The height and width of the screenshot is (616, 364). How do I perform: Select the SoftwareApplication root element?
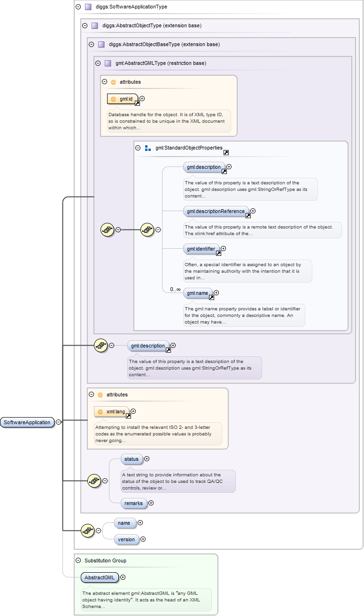[x=27, y=422]
